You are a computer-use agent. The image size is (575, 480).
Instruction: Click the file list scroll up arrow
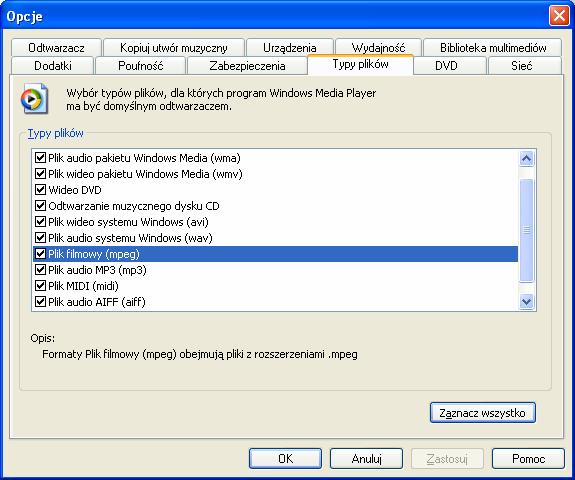pyautogui.click(x=526, y=158)
